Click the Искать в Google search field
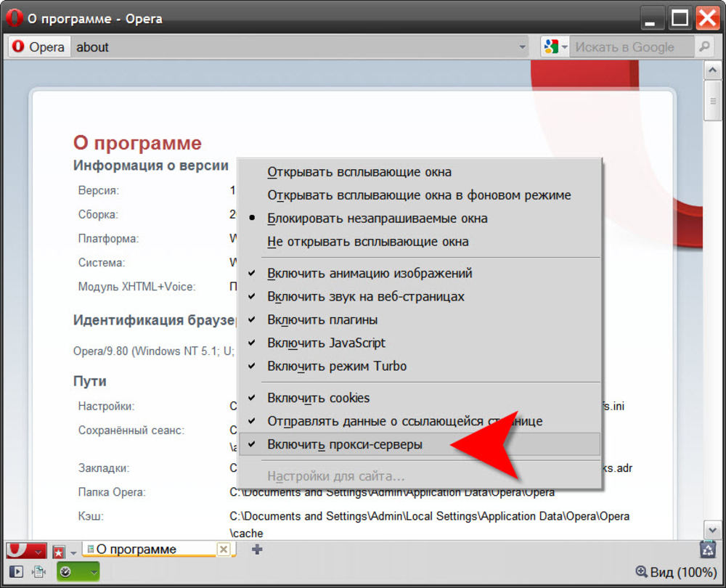This screenshot has width=726, height=588. click(x=632, y=46)
